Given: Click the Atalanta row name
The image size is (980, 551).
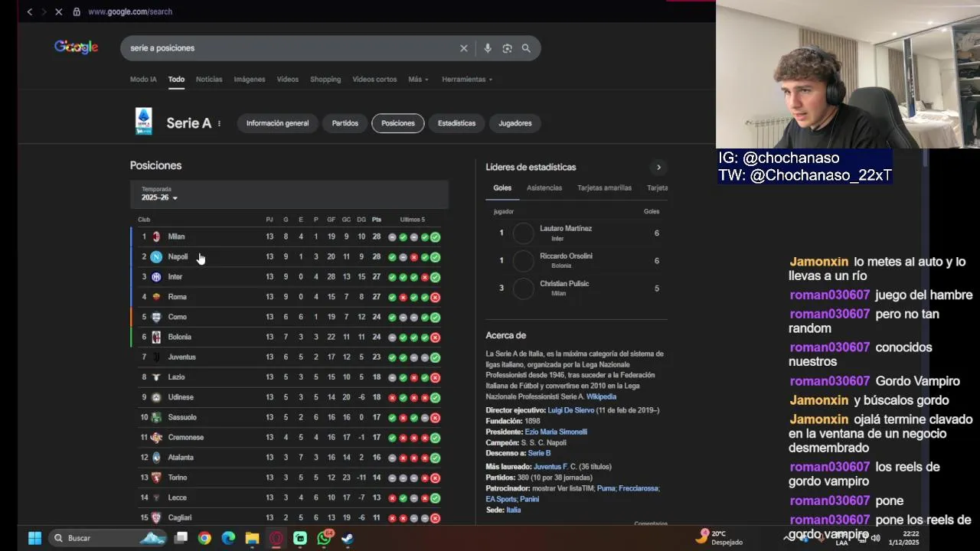Looking at the screenshot, I should pos(181,458).
